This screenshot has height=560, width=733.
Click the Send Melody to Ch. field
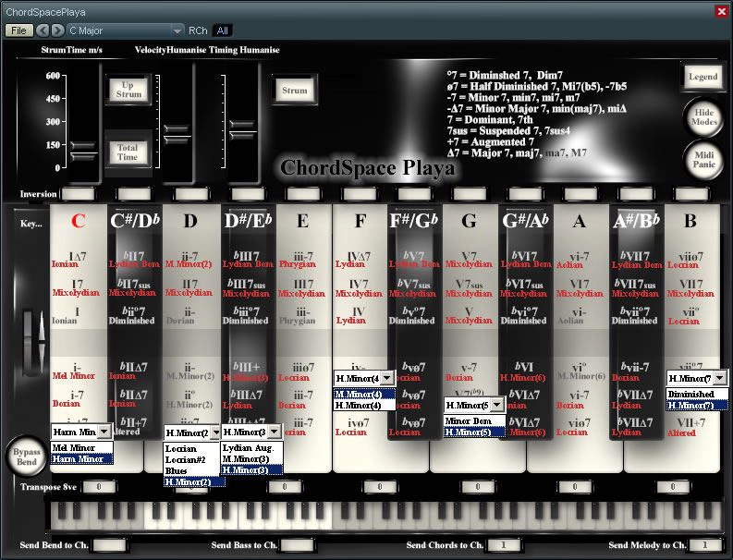click(705, 544)
